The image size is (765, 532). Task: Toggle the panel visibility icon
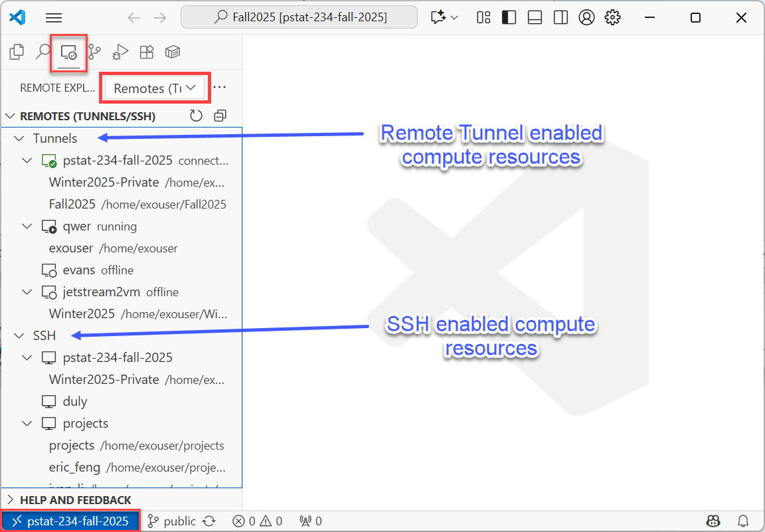click(535, 17)
